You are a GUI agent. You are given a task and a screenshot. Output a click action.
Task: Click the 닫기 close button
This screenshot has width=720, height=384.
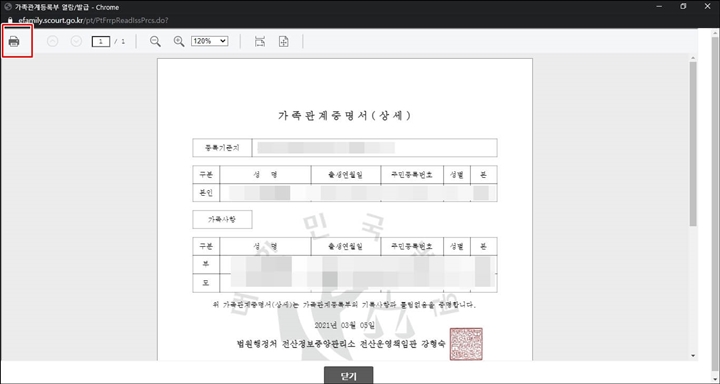point(349,375)
